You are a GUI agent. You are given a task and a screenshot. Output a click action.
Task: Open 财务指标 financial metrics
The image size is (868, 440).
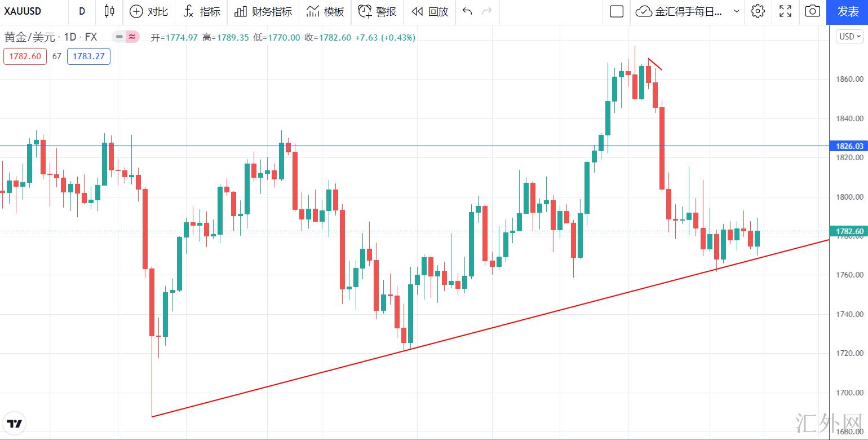click(263, 11)
